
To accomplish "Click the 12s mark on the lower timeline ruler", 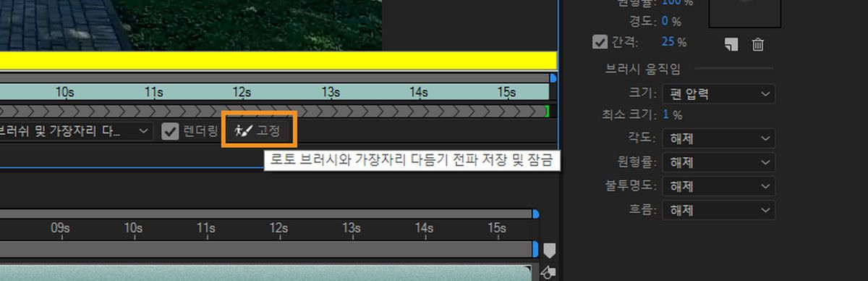I will point(279,228).
